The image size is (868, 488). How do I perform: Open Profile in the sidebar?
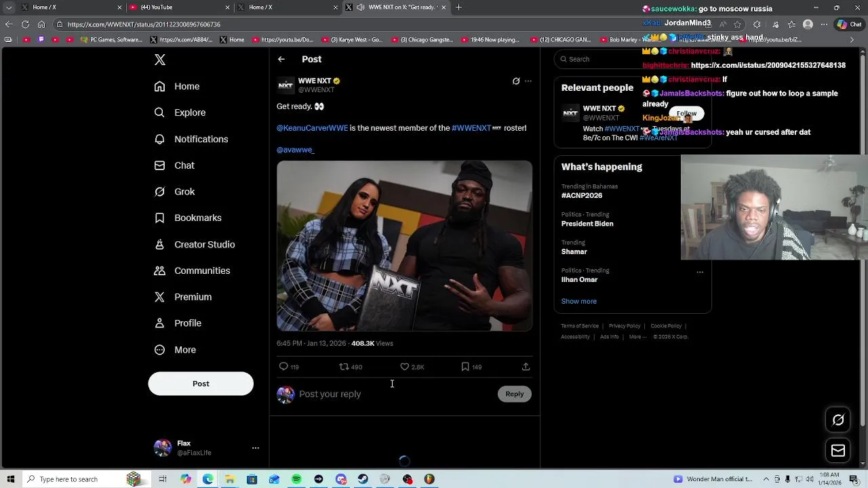[178, 323]
